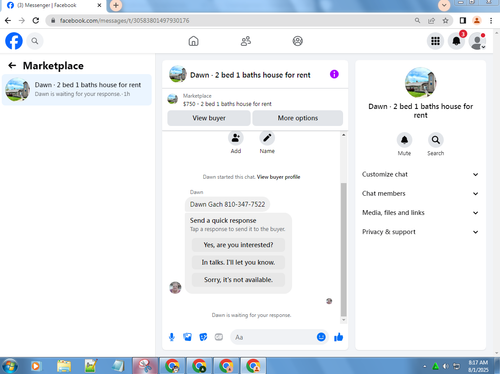Search in conversation using magnifier icon

coord(436,140)
